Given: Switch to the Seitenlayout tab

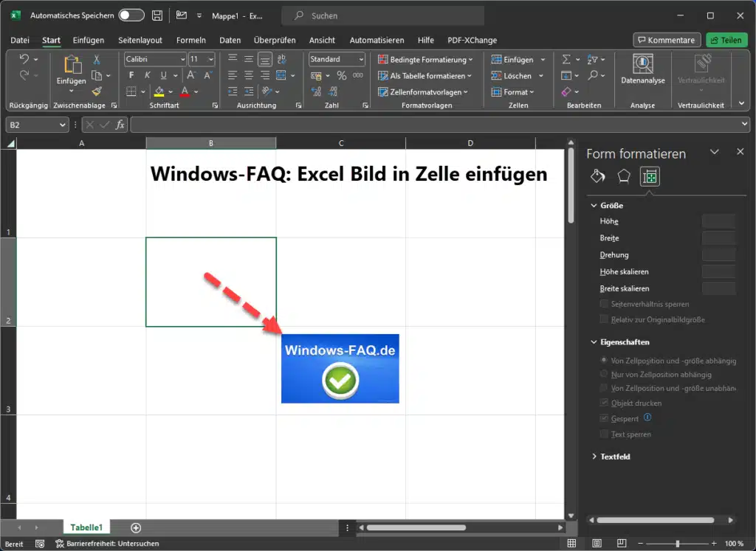Looking at the screenshot, I should (x=140, y=40).
